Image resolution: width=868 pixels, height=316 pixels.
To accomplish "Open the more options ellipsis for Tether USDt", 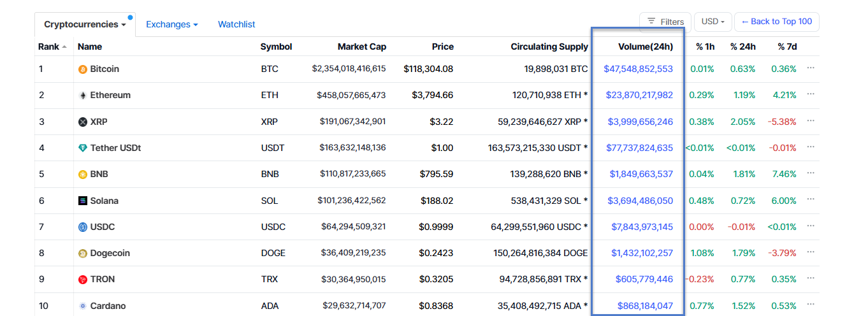I will pyautogui.click(x=811, y=146).
